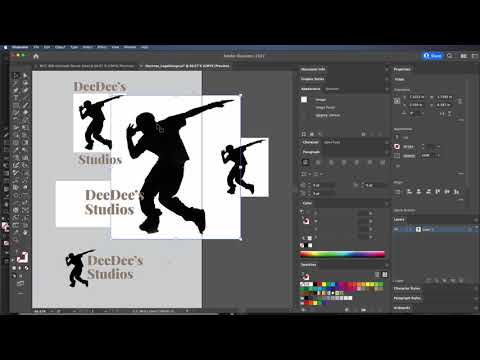Switch to the Paragraph Styles panel tab
The height and width of the screenshot is (360, 480).
click(x=407, y=298)
